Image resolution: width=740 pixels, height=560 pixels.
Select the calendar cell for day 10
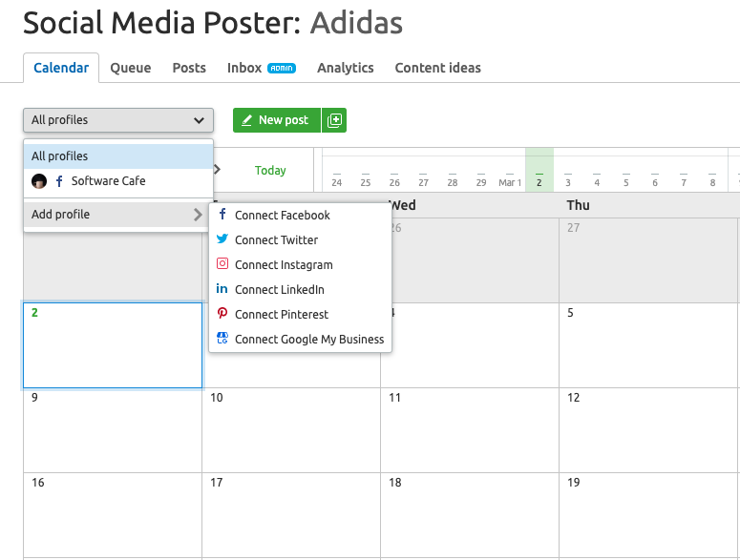point(290,429)
